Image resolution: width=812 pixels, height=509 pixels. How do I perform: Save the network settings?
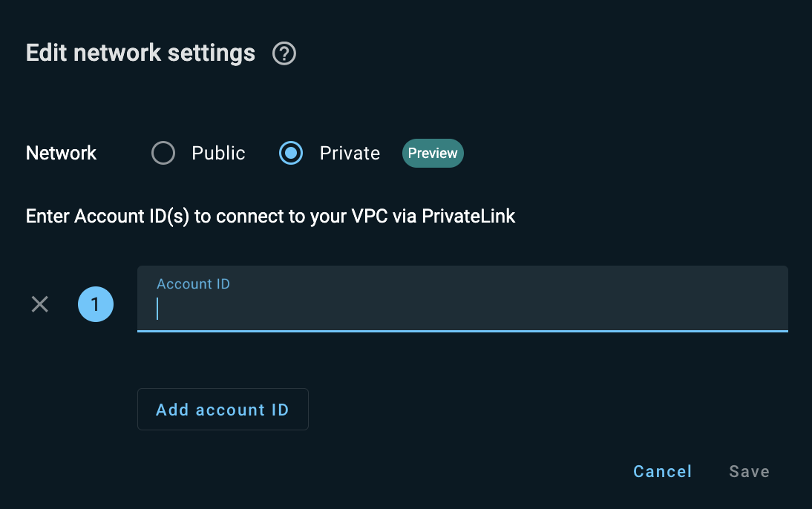tap(750, 471)
